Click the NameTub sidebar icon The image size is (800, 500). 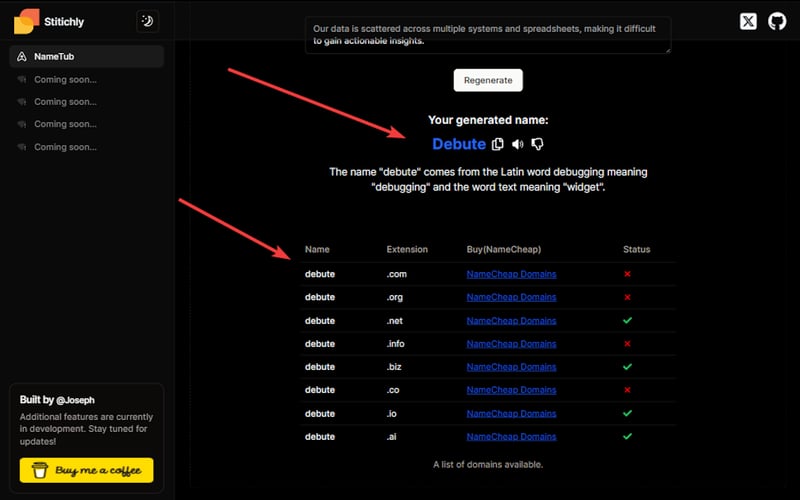click(21, 57)
